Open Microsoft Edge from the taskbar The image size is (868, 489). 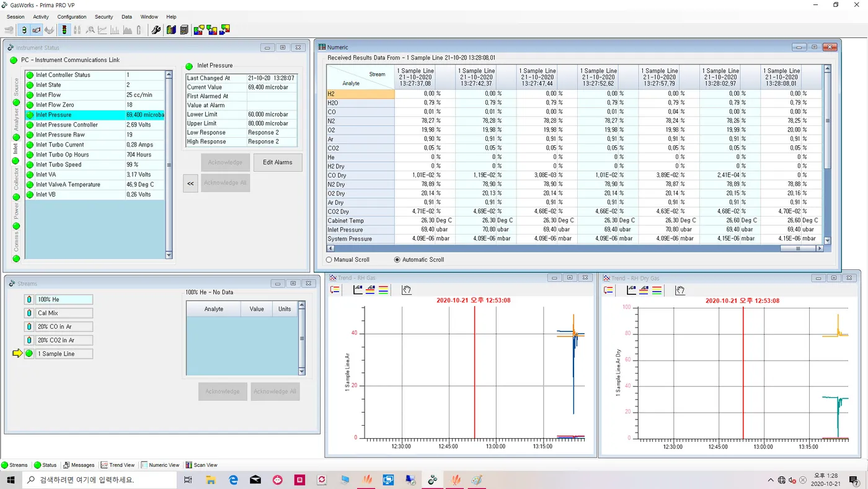click(233, 480)
